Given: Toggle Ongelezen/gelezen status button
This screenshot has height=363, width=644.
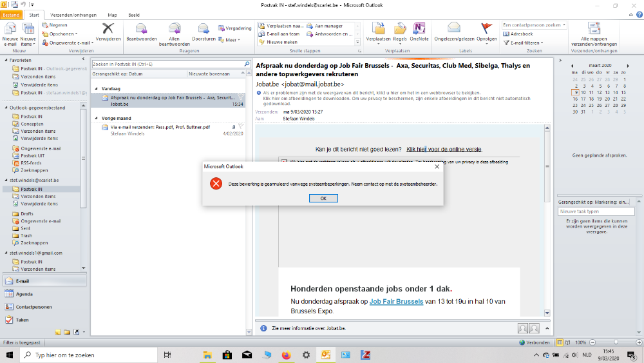Looking at the screenshot, I should 454,31.
